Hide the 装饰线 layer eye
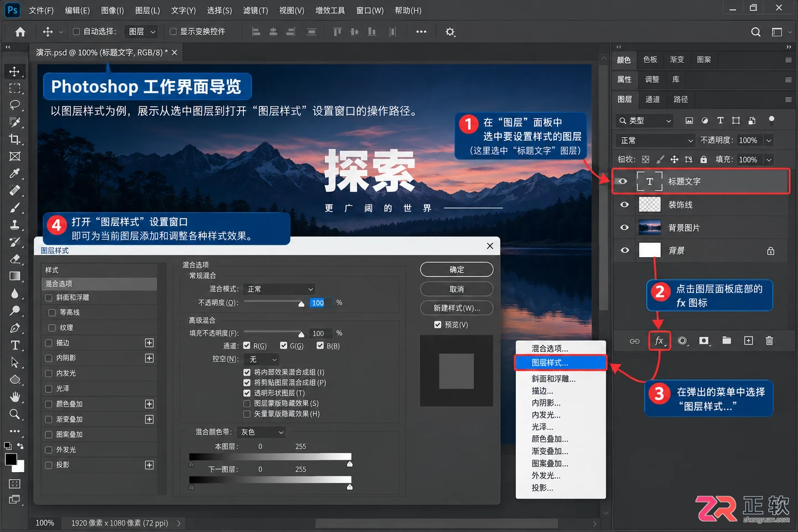798x532 pixels. pyautogui.click(x=625, y=204)
